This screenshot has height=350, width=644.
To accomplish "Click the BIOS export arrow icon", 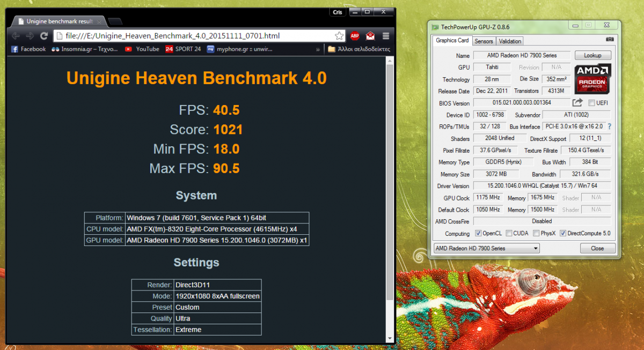I will click(577, 102).
